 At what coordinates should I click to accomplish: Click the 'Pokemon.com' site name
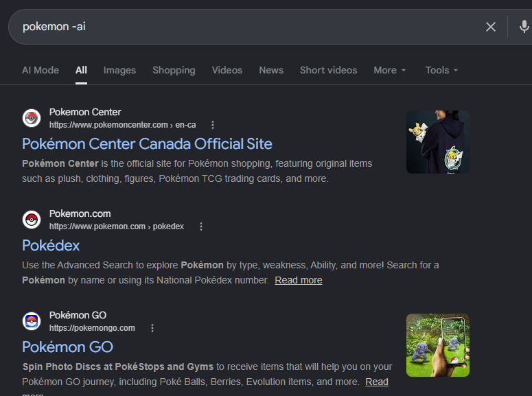[80, 213]
